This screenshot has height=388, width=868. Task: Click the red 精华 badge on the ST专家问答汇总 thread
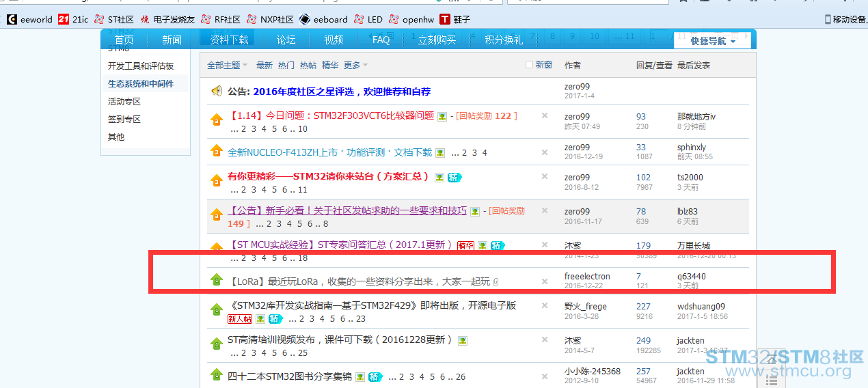click(465, 245)
